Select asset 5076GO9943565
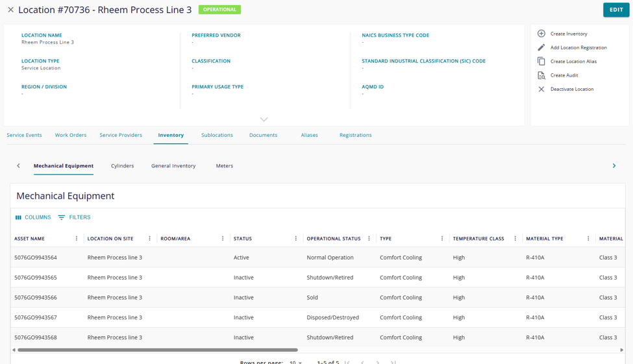This screenshot has width=633, height=364. point(36,278)
